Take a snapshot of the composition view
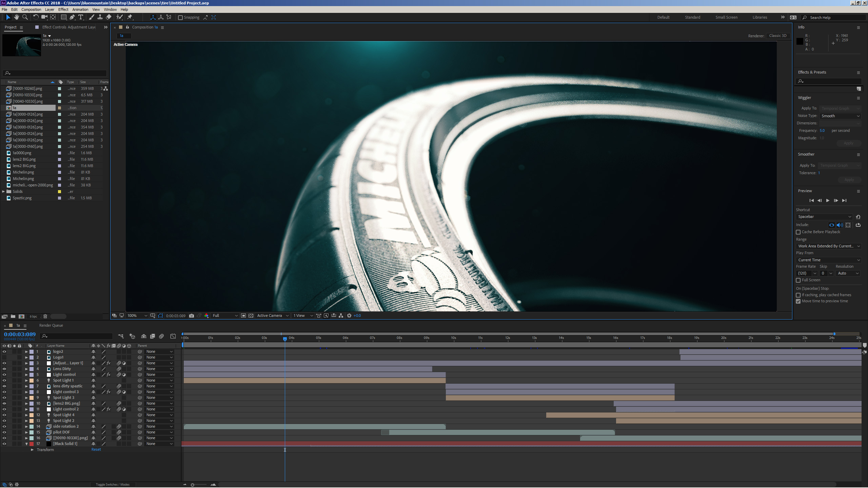The width and height of the screenshot is (868, 488). coord(192,316)
